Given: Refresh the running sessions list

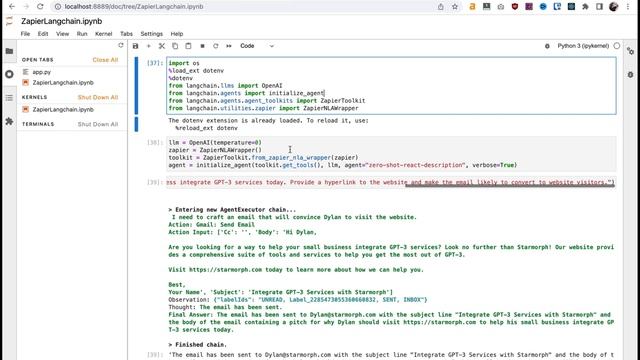Looking at the screenshot, I should (x=121, y=45).
